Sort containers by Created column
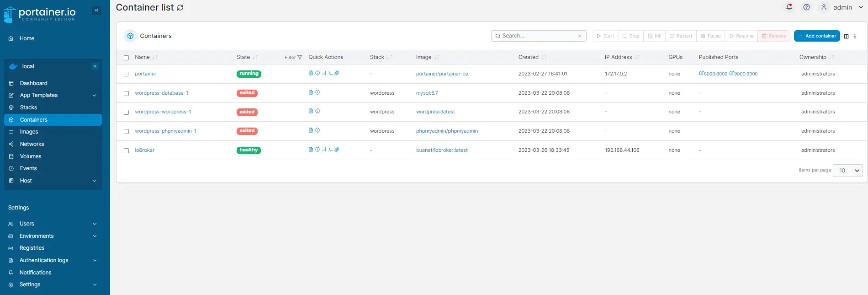 tap(532, 57)
